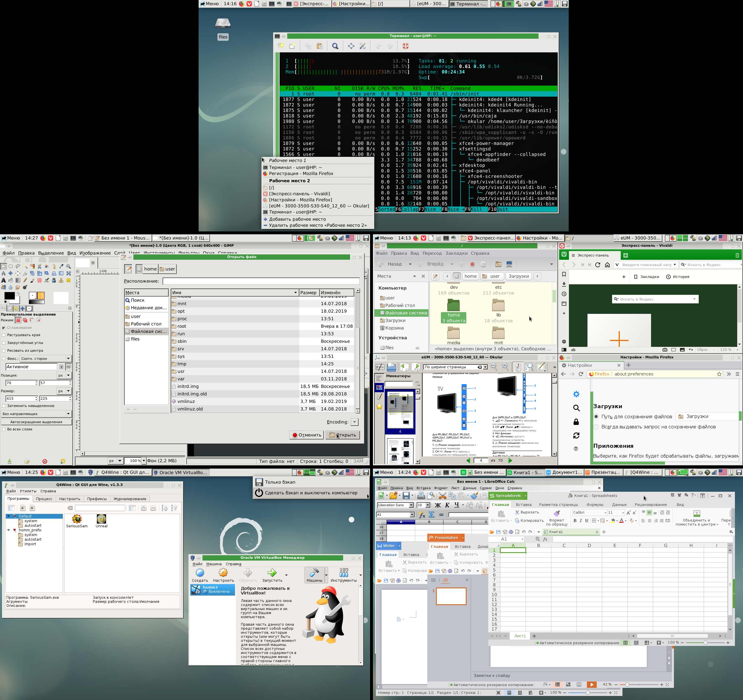Image resolution: width=743 pixels, height=700 pixels.
Task: Choose Добавить рабочее место in the workspace menu
Action: click(297, 219)
